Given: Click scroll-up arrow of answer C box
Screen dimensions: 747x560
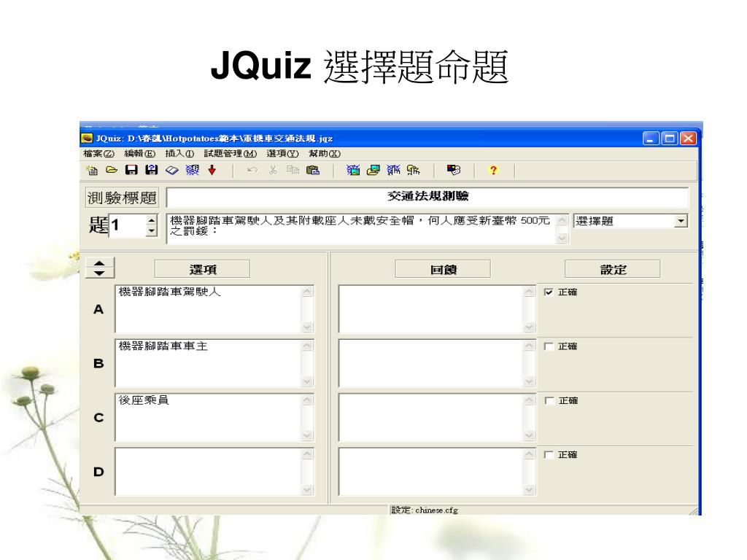Looking at the screenshot, I should coord(307,400).
